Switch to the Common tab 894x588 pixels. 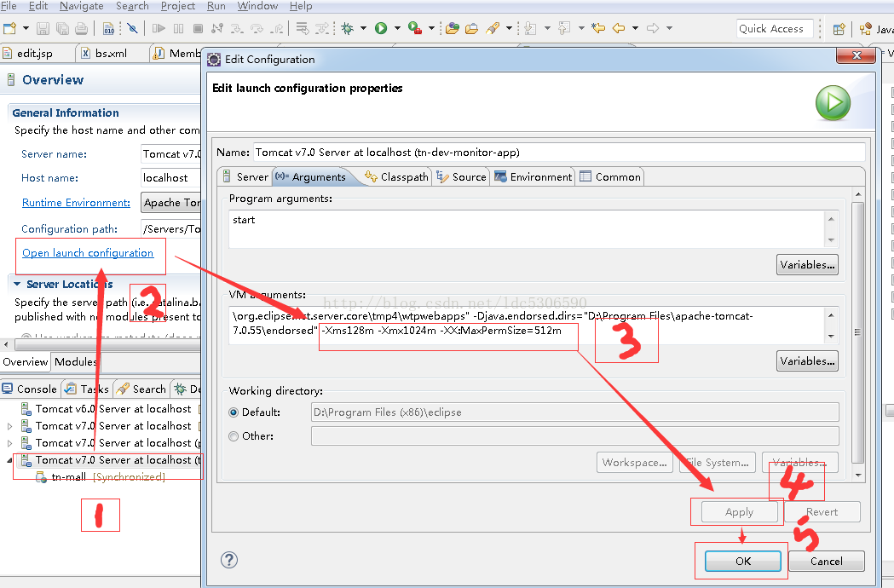pos(611,176)
